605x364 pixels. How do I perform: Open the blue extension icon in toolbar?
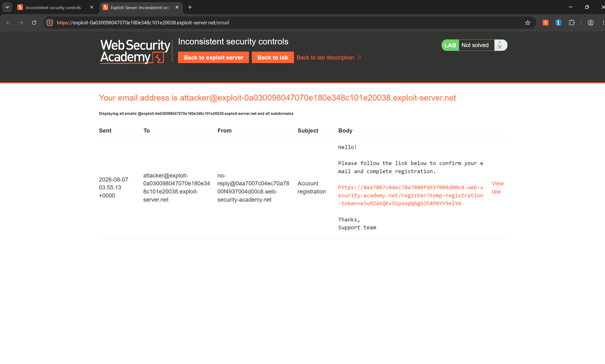[x=558, y=22]
